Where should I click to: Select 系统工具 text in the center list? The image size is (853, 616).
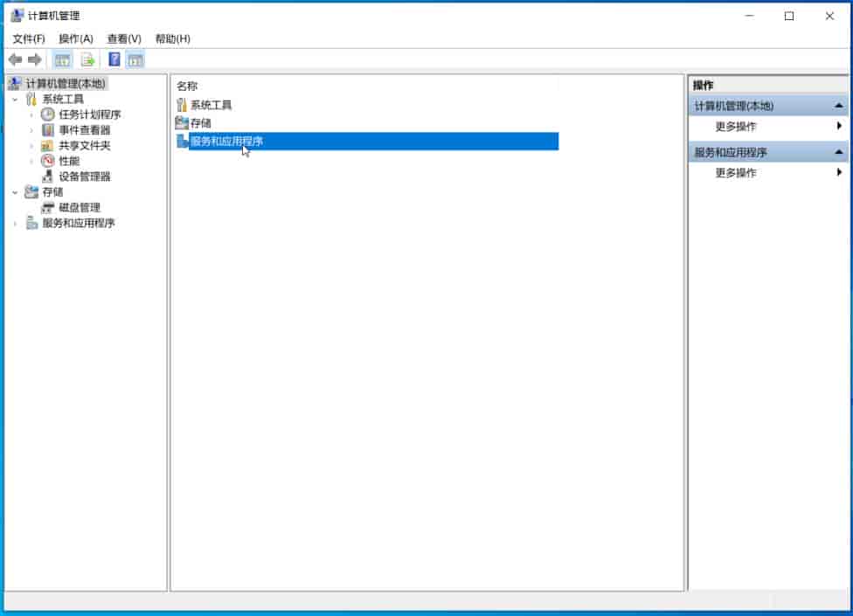pyautogui.click(x=212, y=105)
